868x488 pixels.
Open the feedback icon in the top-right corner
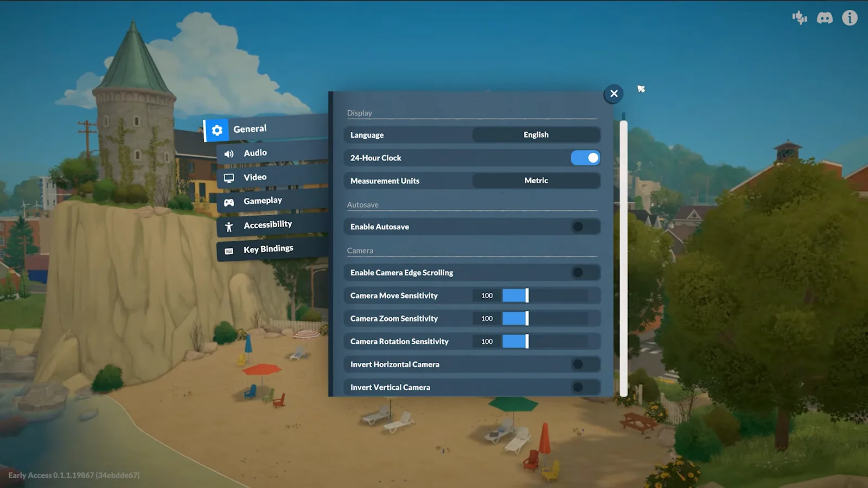click(800, 18)
